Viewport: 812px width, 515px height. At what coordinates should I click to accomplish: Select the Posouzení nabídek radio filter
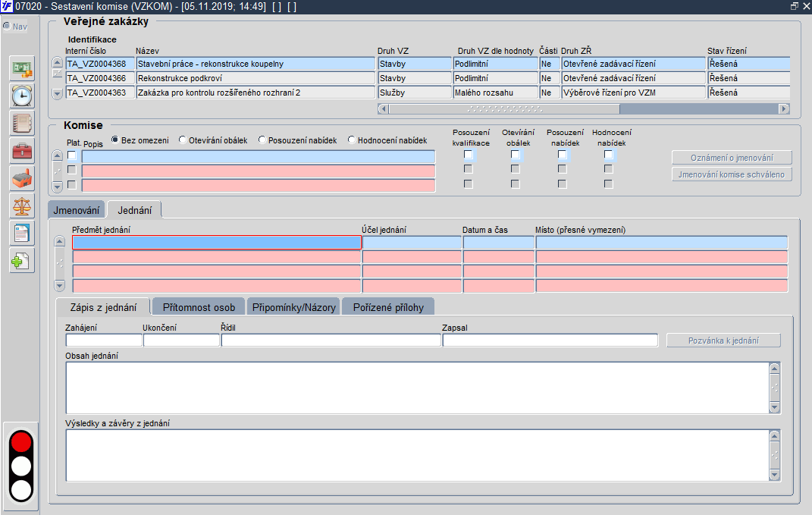[262, 140]
